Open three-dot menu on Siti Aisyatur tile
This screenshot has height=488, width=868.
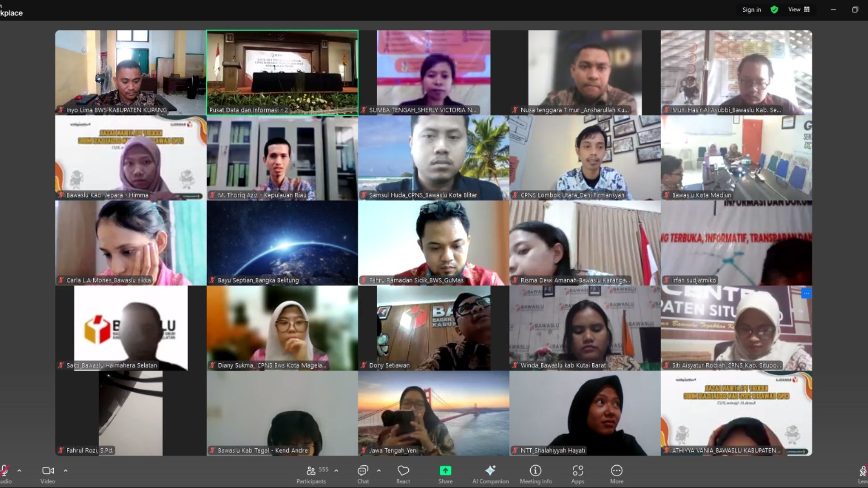(x=806, y=293)
